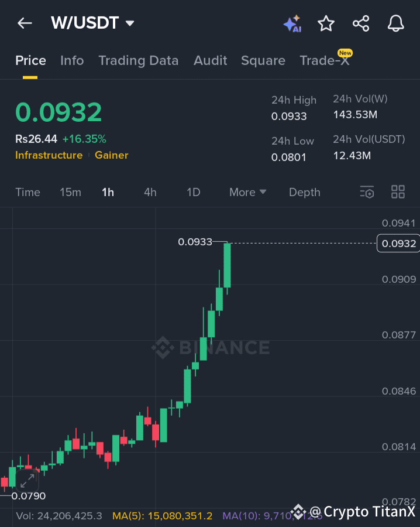Tap the 0.0877 axis price label
This screenshot has width=420, height=527.
(398, 335)
